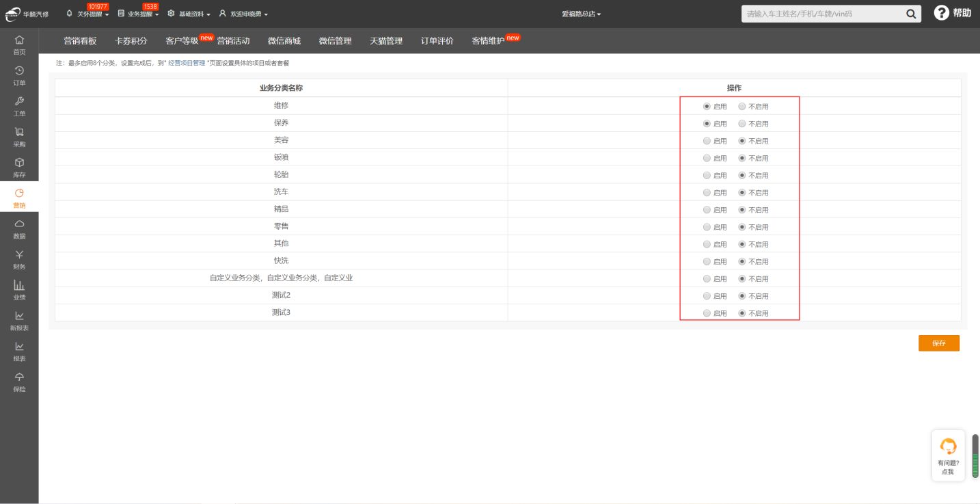
Task: Expand the 基础资料 dropdown
Action: [x=189, y=14]
